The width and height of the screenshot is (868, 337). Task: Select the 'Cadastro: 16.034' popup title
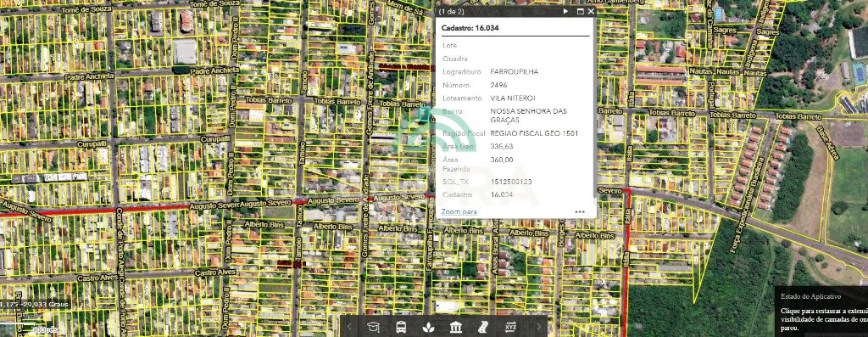(x=470, y=28)
